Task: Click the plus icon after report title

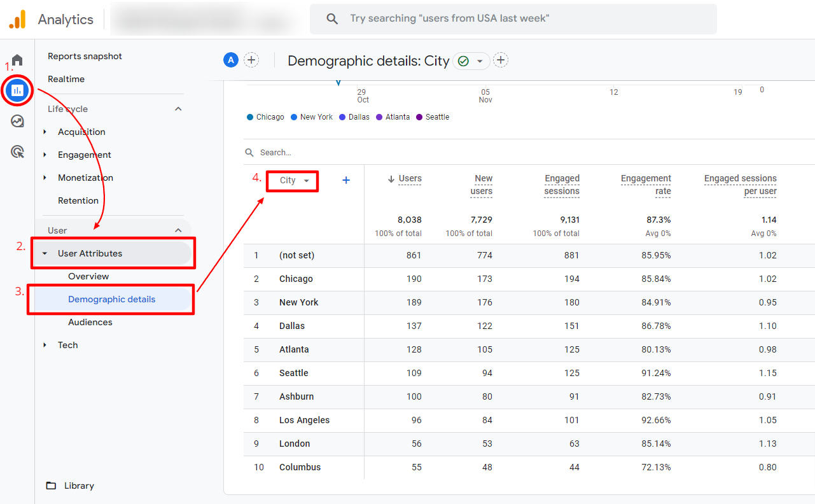Action: [501, 60]
